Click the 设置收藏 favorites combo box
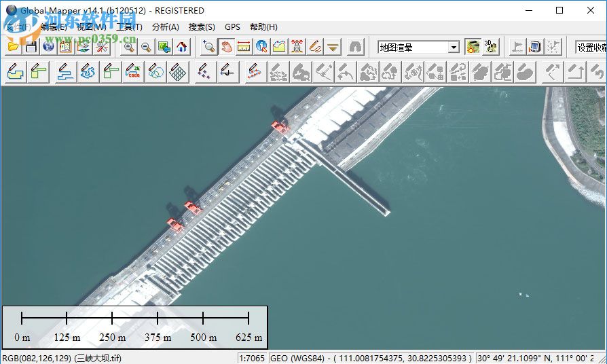 point(591,48)
